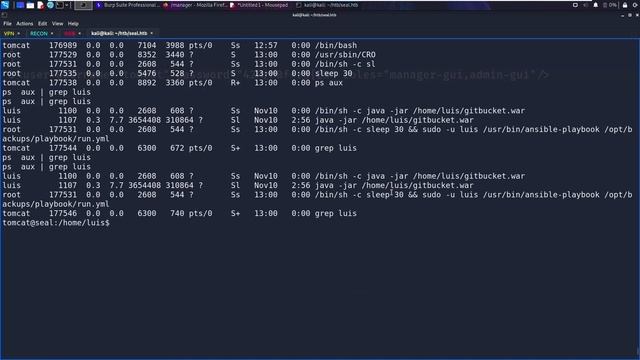
Task: Click time value 12:57 in tomcat row
Action: [x=266, y=45]
